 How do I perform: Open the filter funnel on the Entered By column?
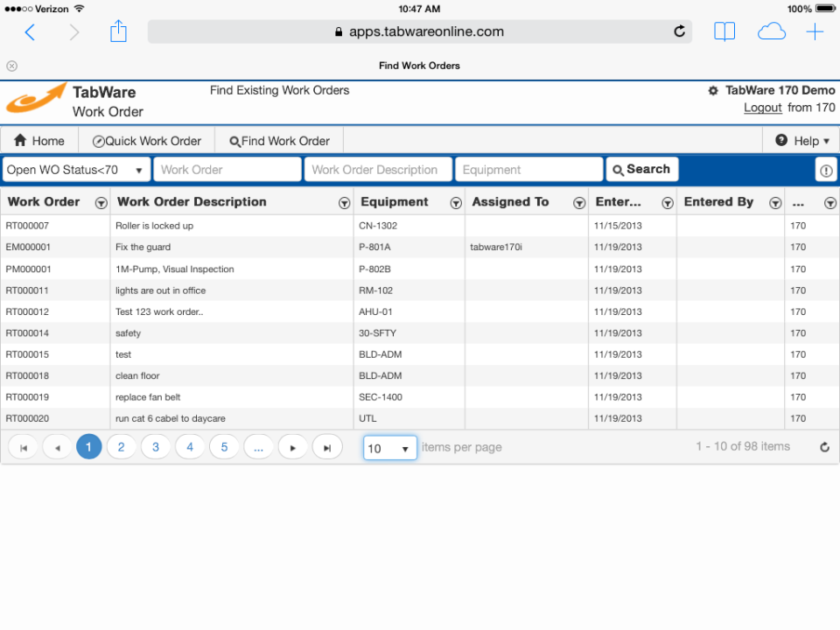point(775,202)
